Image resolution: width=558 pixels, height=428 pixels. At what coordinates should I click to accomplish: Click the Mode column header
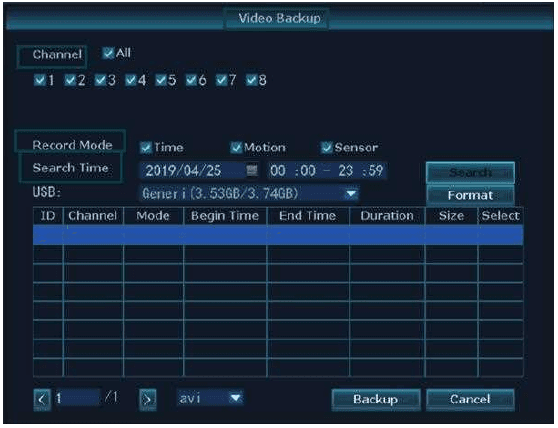tap(153, 216)
